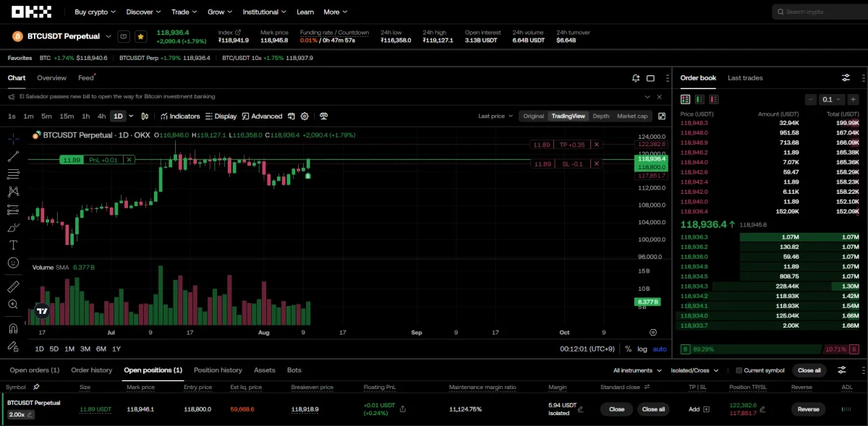Open chart settings gear icon
The height and width of the screenshot is (426, 868).
tap(305, 116)
